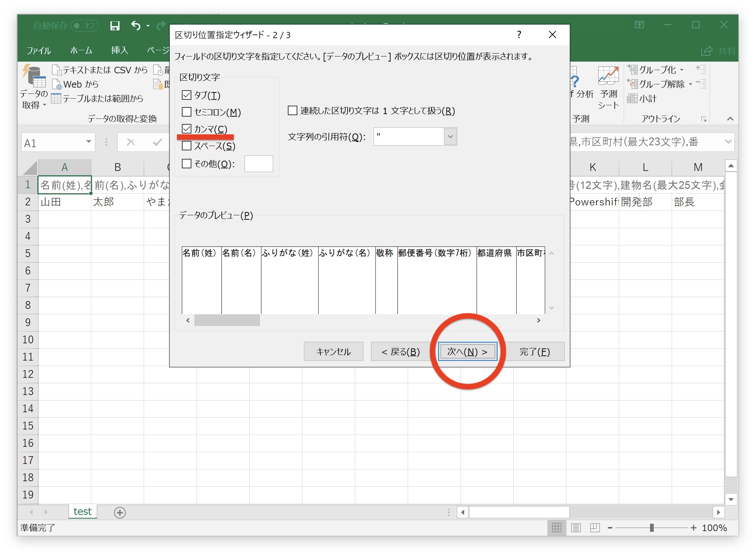
Task: Click the From Web import icon
Action: coord(57,84)
